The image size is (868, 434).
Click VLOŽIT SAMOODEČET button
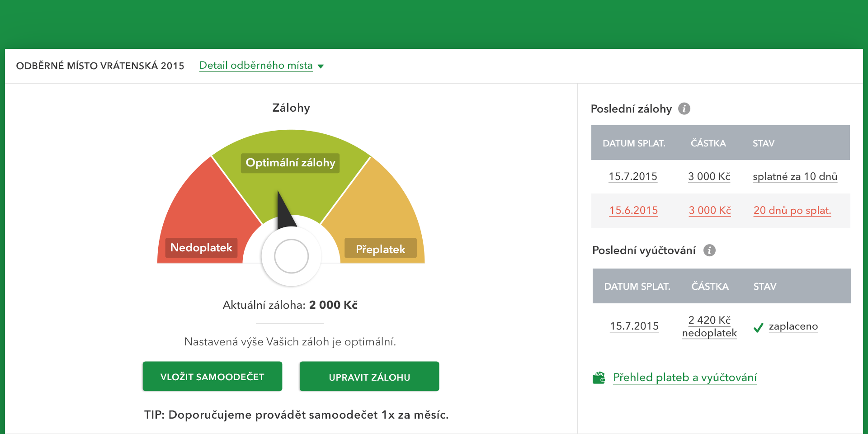point(212,376)
